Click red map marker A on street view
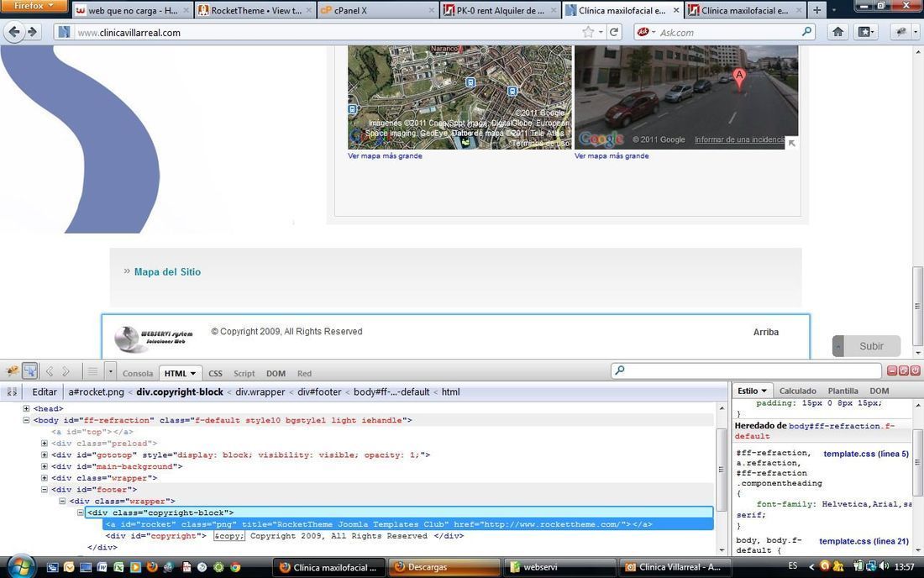Image resolution: width=924 pixels, height=578 pixels. pos(739,78)
